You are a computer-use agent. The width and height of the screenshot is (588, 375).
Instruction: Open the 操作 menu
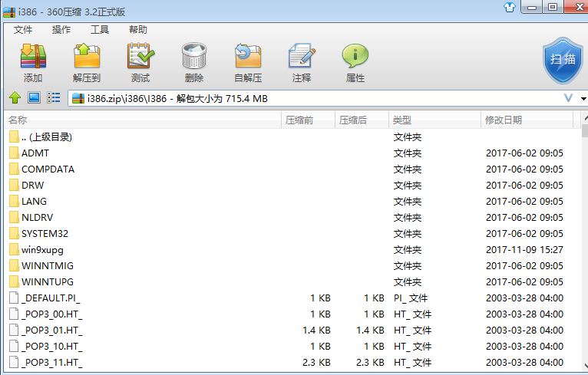[x=61, y=30]
